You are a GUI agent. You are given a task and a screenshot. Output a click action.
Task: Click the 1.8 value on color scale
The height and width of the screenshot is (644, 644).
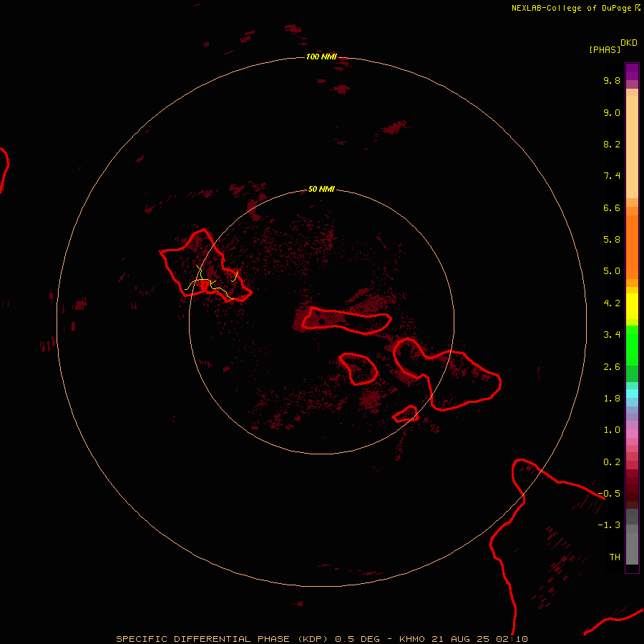(612, 399)
